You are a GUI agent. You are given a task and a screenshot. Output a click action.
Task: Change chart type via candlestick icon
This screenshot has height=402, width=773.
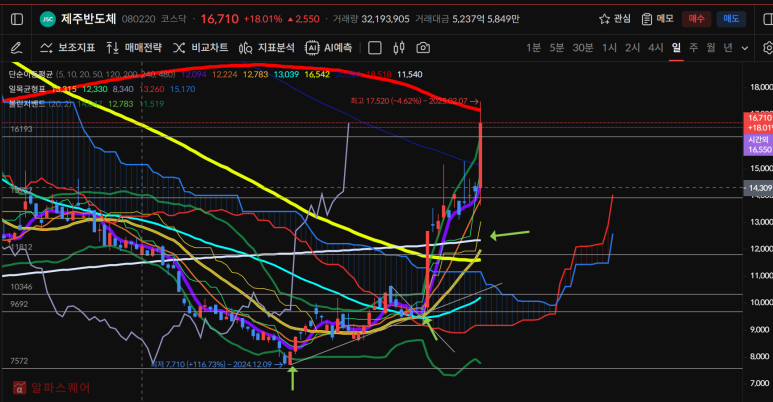pyautogui.click(x=399, y=48)
